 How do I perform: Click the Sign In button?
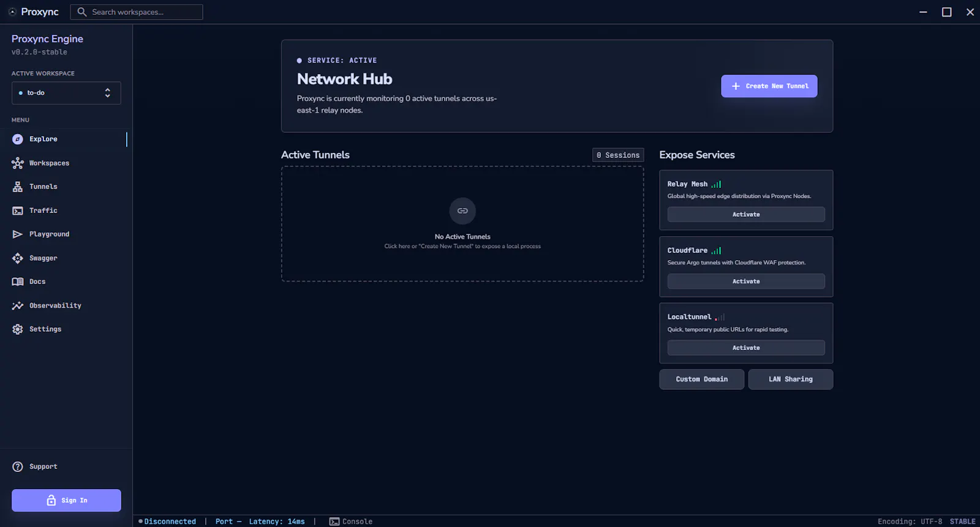(x=66, y=500)
